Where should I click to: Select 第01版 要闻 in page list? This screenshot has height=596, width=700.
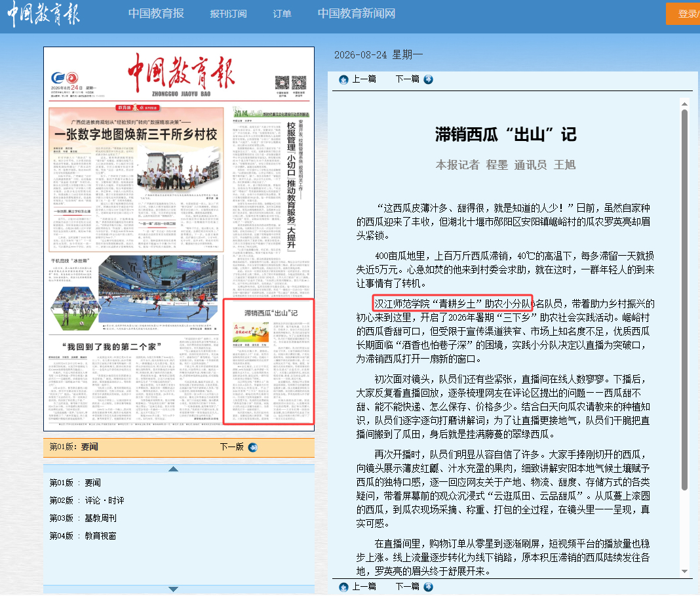click(75, 483)
